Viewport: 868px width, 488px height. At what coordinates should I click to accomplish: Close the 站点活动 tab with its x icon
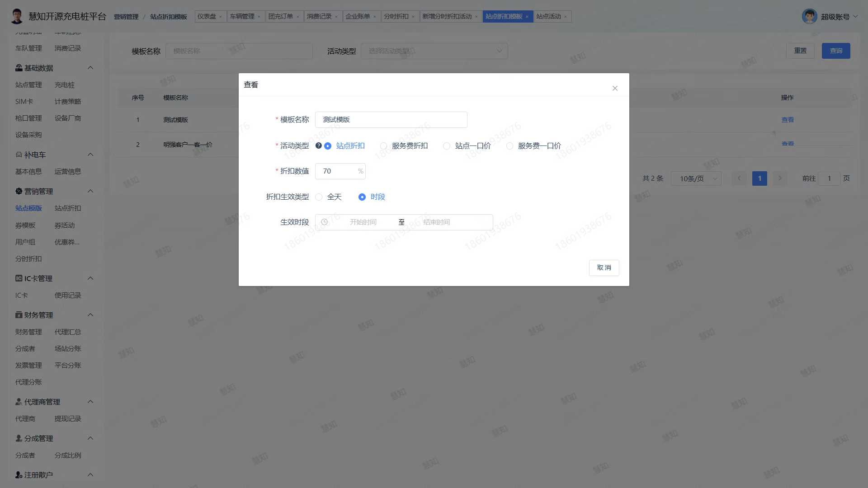(566, 17)
